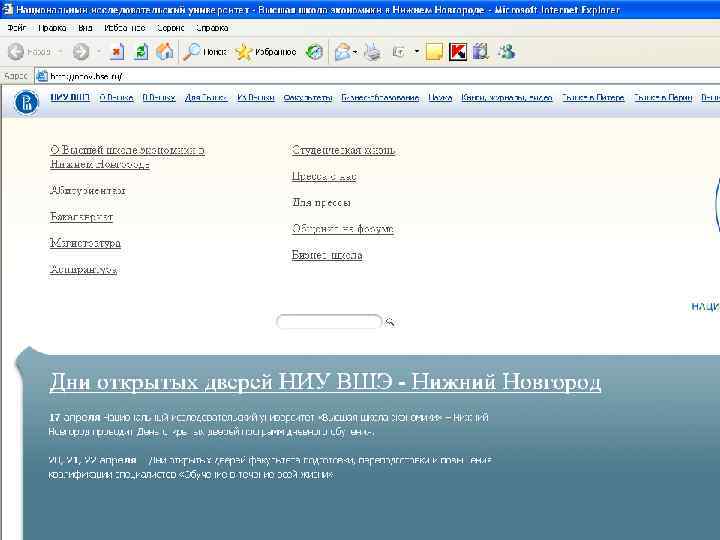Open the Favorites (Избранное) star button
The image size is (720, 540).
265,52
